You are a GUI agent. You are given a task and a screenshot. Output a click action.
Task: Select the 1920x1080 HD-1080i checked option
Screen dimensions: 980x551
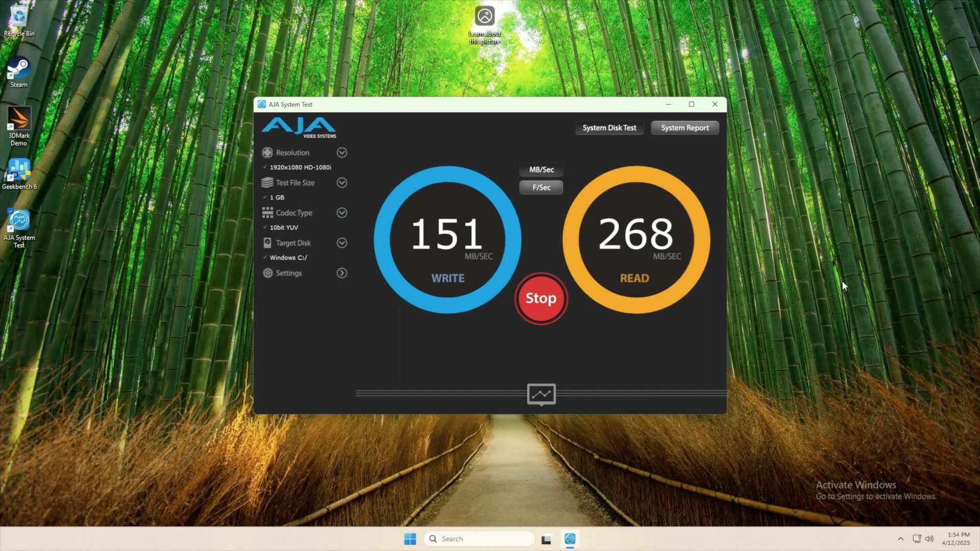point(300,167)
